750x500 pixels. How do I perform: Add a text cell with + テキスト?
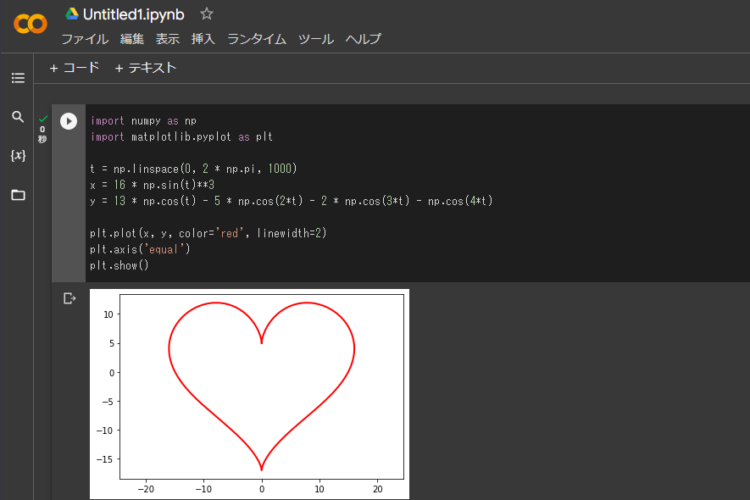click(145, 68)
